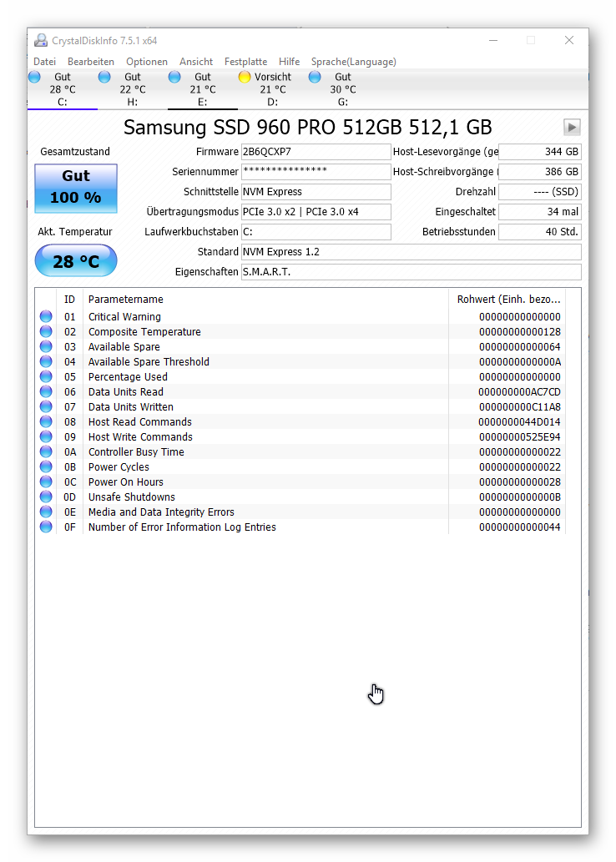Click the Schnittstelle field NVM Express
Viewport: 616px width, 862px height.
[x=316, y=192]
